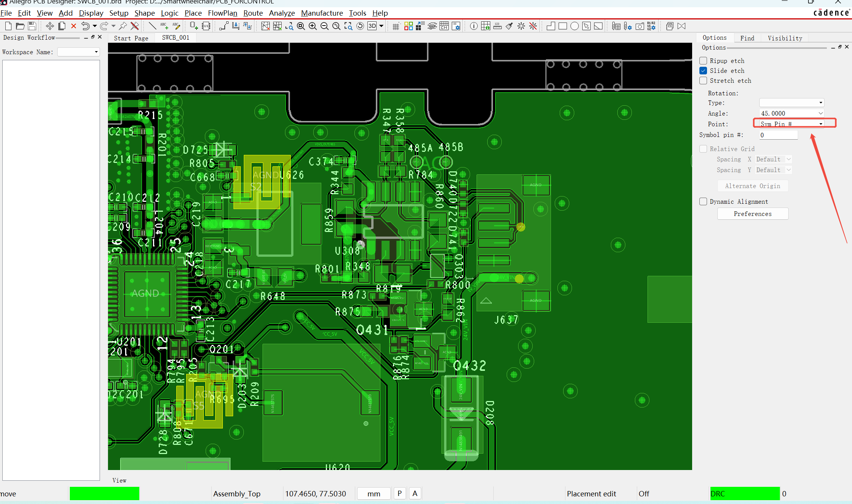Open the 3D view icon
852x504 pixels.
point(372,26)
